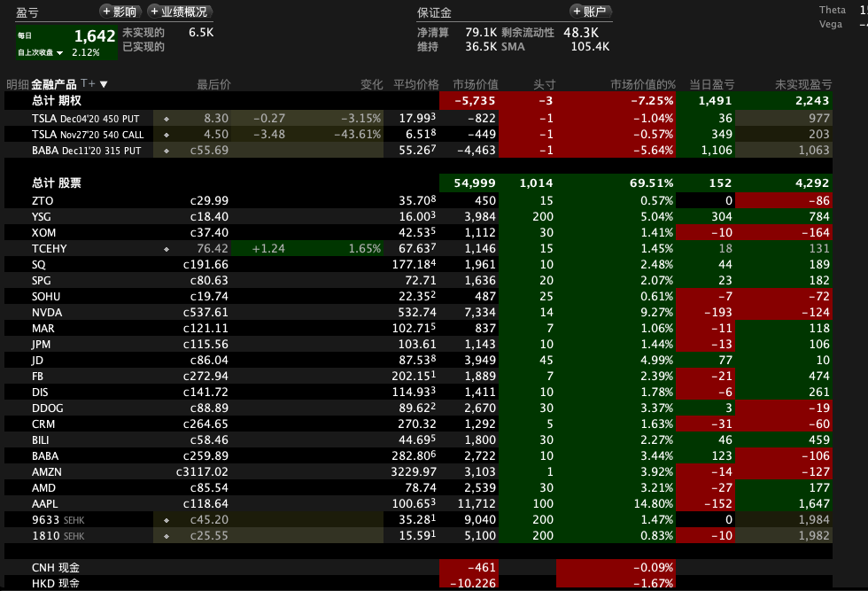Click the 维持 margin value 36.5K
The height and width of the screenshot is (591, 868).
point(481,47)
